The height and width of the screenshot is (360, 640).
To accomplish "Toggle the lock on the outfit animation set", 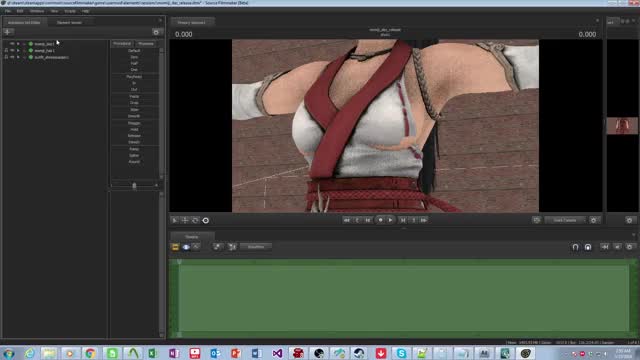I will (x=6, y=57).
